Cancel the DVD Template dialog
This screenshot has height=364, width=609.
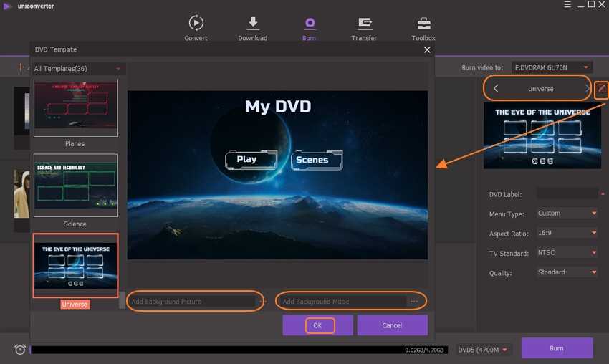click(x=392, y=325)
